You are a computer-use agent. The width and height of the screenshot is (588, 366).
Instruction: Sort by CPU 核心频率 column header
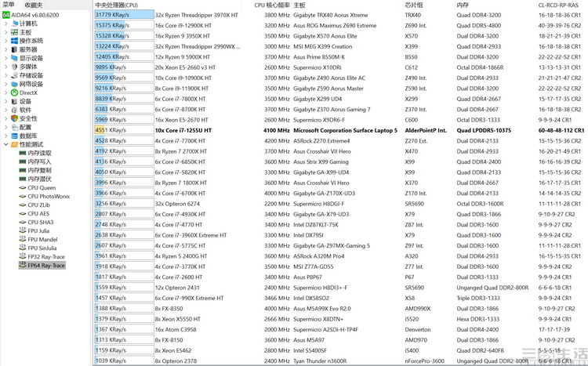coord(272,5)
